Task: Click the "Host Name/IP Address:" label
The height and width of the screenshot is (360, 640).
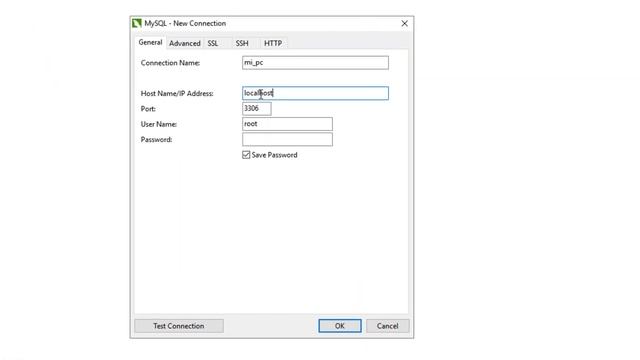Action: click(x=177, y=93)
